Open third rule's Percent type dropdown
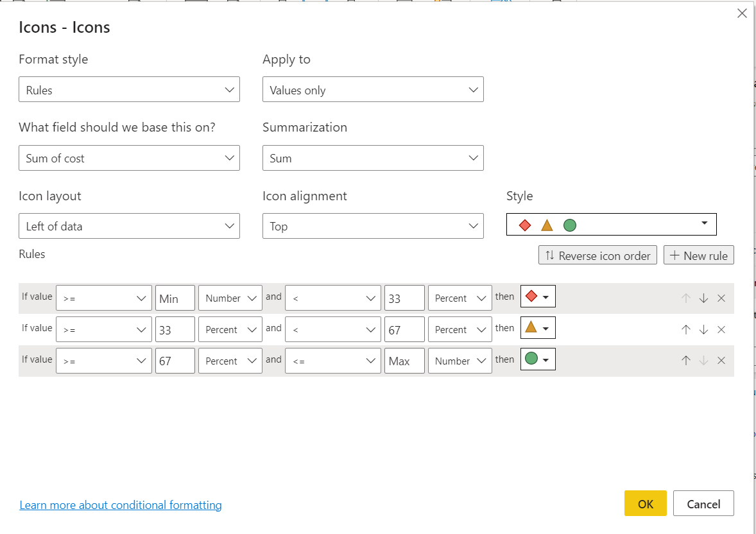This screenshot has height=534, width=756. pyautogui.click(x=230, y=360)
